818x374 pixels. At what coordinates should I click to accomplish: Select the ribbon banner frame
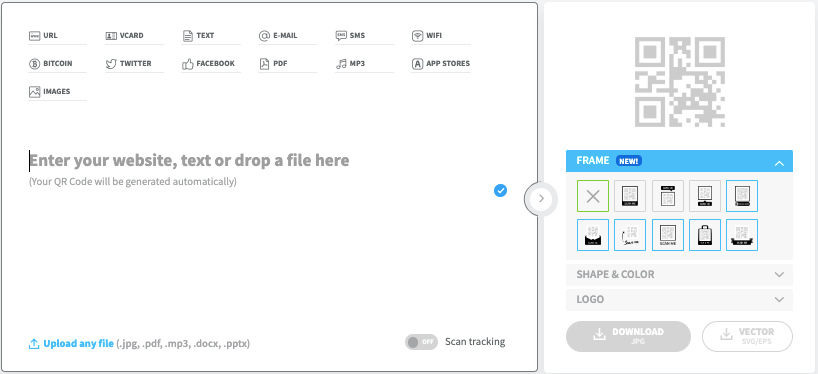pos(742,235)
